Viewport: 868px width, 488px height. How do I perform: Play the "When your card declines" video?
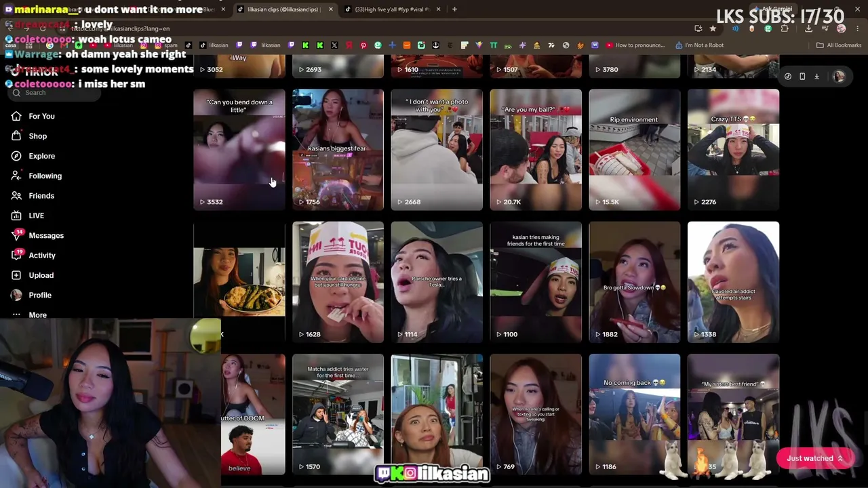coord(338,282)
